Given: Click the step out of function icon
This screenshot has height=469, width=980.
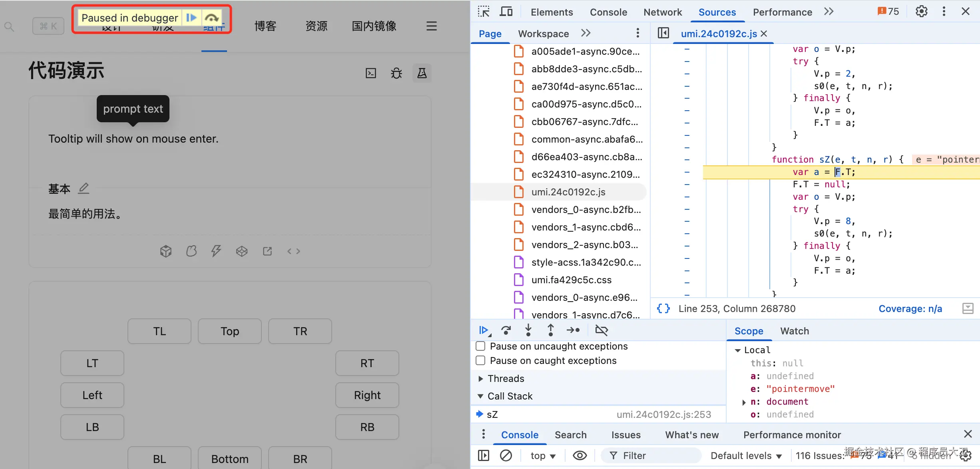Looking at the screenshot, I should point(550,330).
